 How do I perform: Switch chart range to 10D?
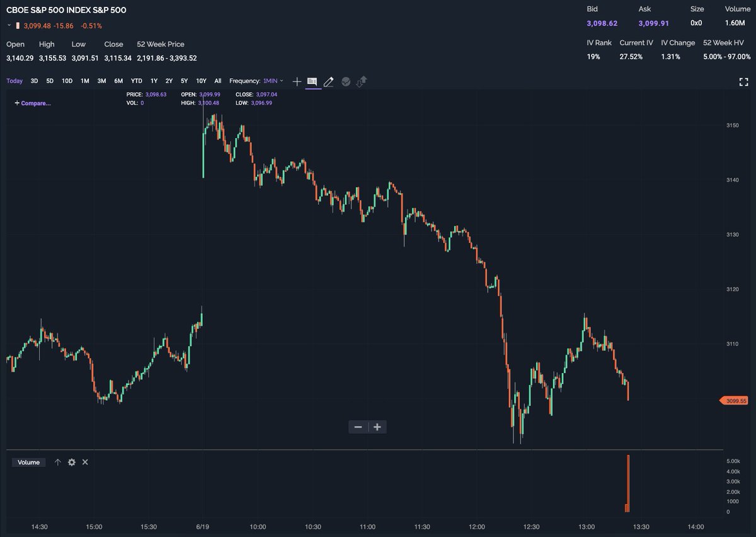(x=67, y=81)
